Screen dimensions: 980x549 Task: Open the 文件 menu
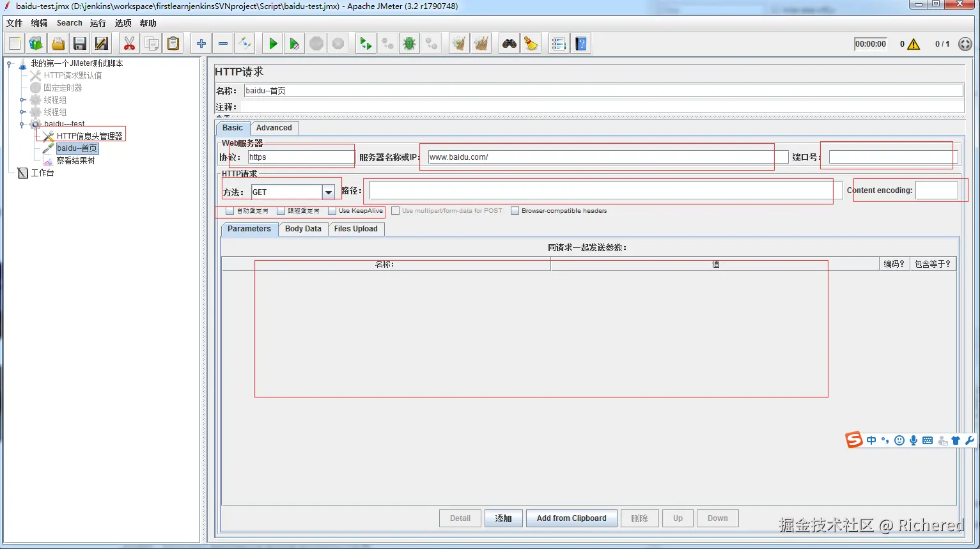pyautogui.click(x=14, y=23)
